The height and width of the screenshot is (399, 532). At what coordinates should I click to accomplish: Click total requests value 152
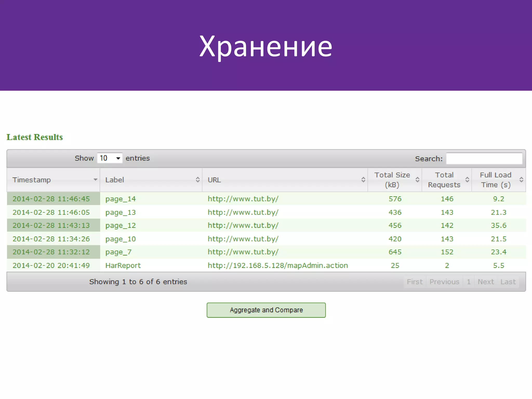pos(447,252)
